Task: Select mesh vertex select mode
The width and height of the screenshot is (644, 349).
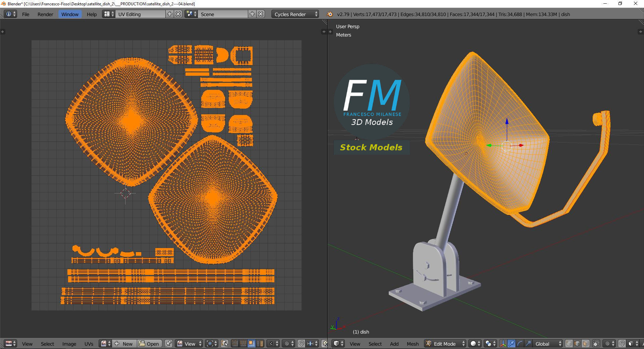Action: (569, 344)
